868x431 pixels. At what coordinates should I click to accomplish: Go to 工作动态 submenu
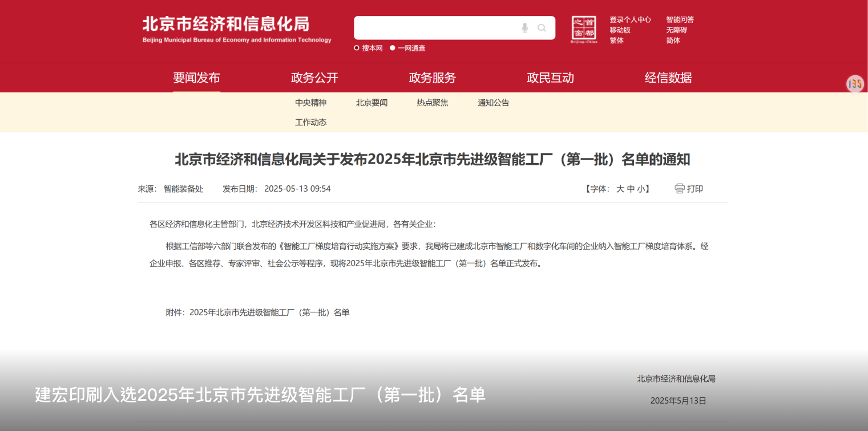tap(311, 122)
